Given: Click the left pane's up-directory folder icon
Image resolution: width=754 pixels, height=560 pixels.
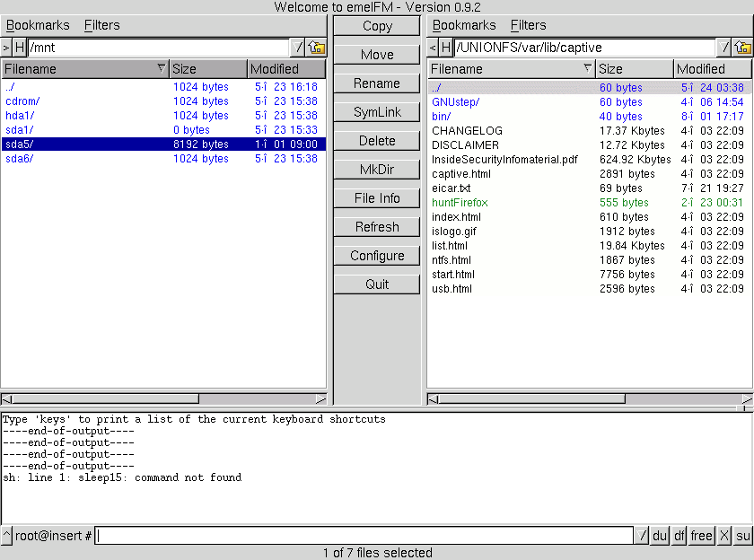Looking at the screenshot, I should 316,48.
